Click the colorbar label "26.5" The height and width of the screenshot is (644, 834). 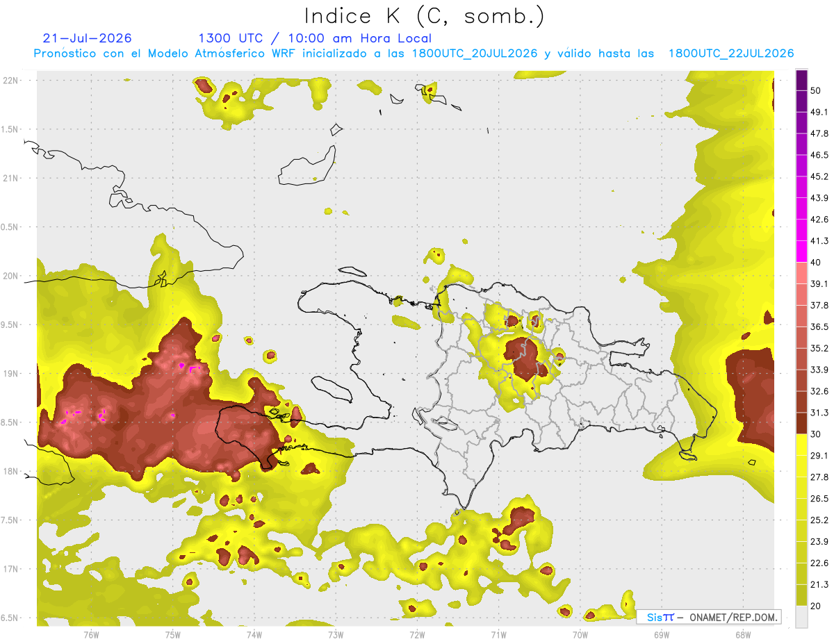[x=819, y=499]
